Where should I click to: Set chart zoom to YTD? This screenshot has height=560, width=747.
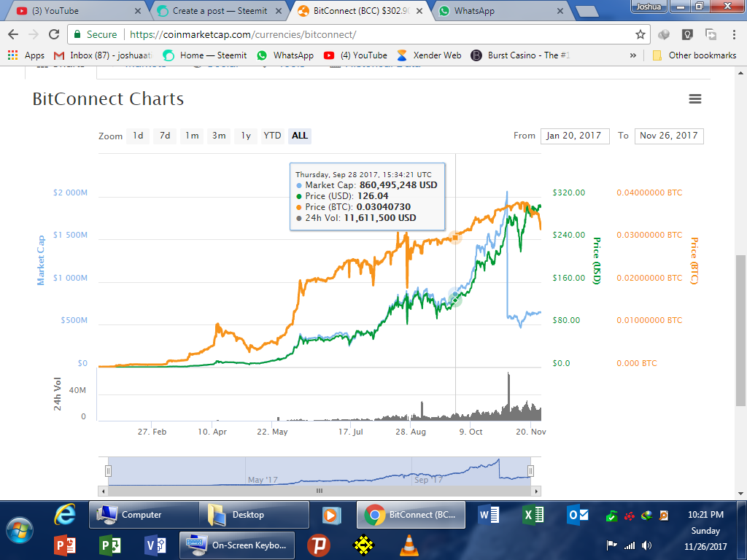click(x=273, y=136)
